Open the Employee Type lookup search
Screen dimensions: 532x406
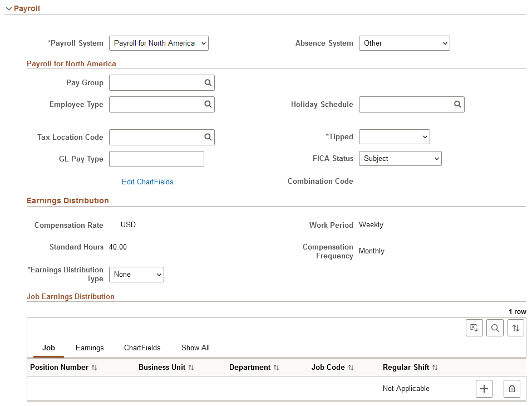pyautogui.click(x=208, y=104)
